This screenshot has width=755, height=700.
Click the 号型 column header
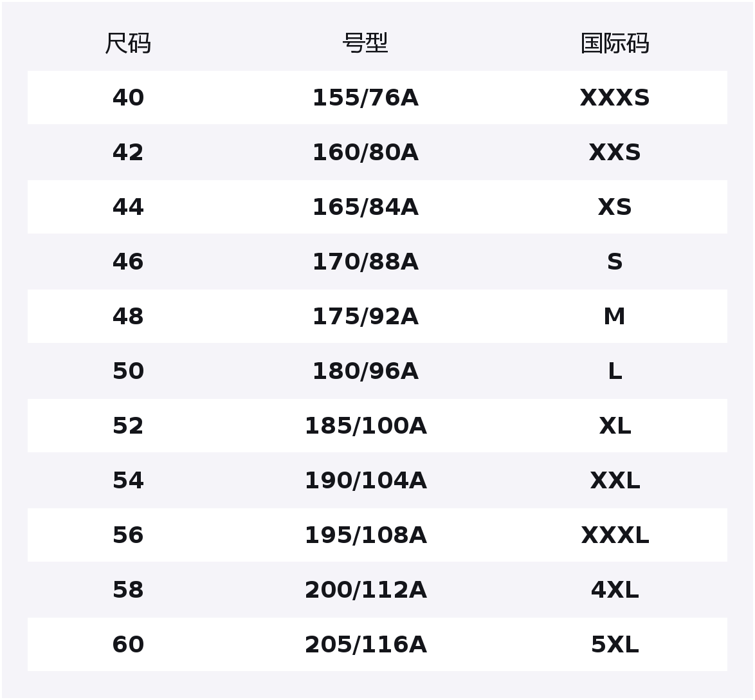(x=365, y=44)
